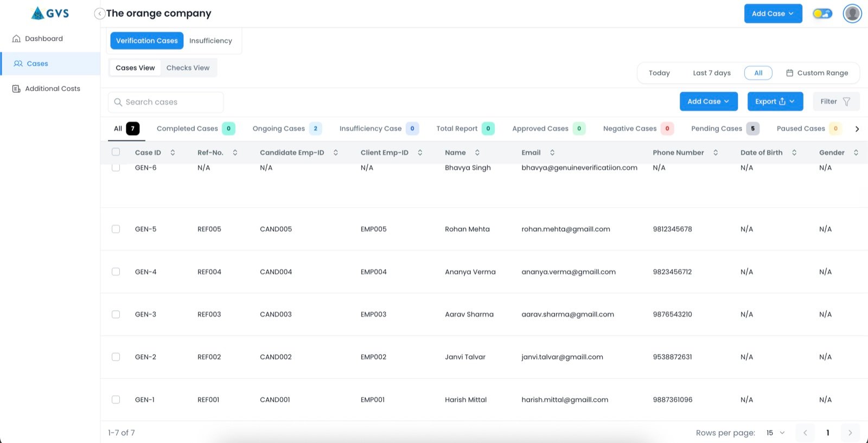Tick checkbox for GEN-6 row
The image size is (868, 443).
[x=116, y=168]
